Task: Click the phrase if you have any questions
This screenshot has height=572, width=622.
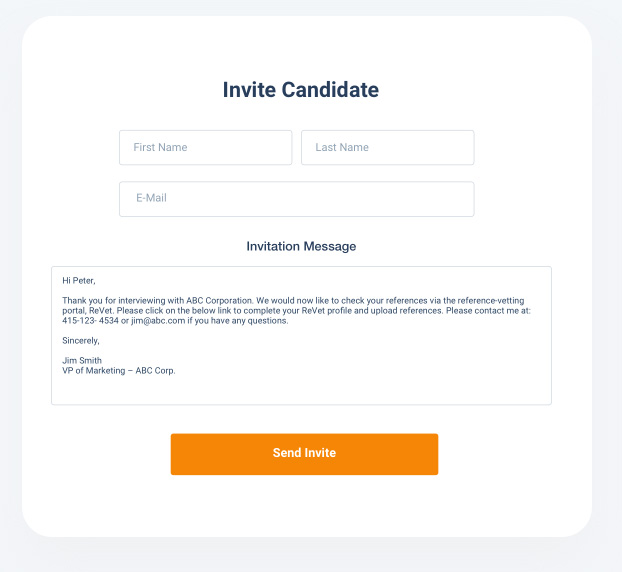Action: (238, 321)
